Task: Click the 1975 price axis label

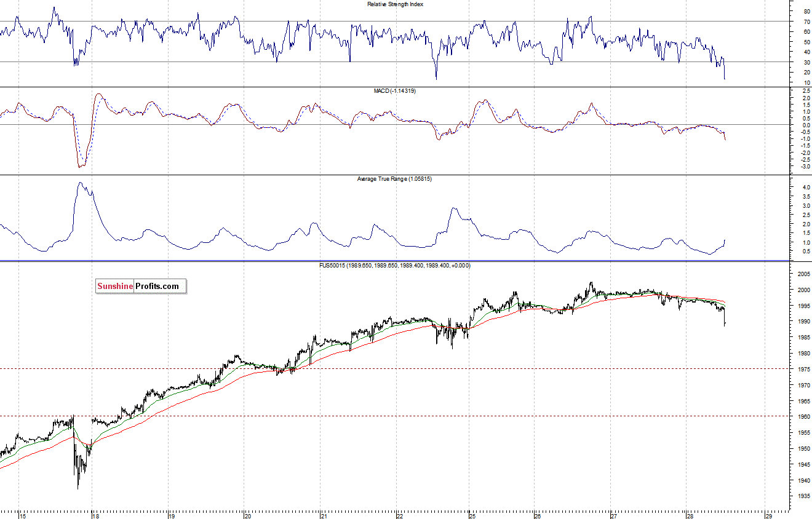Action: (803, 370)
